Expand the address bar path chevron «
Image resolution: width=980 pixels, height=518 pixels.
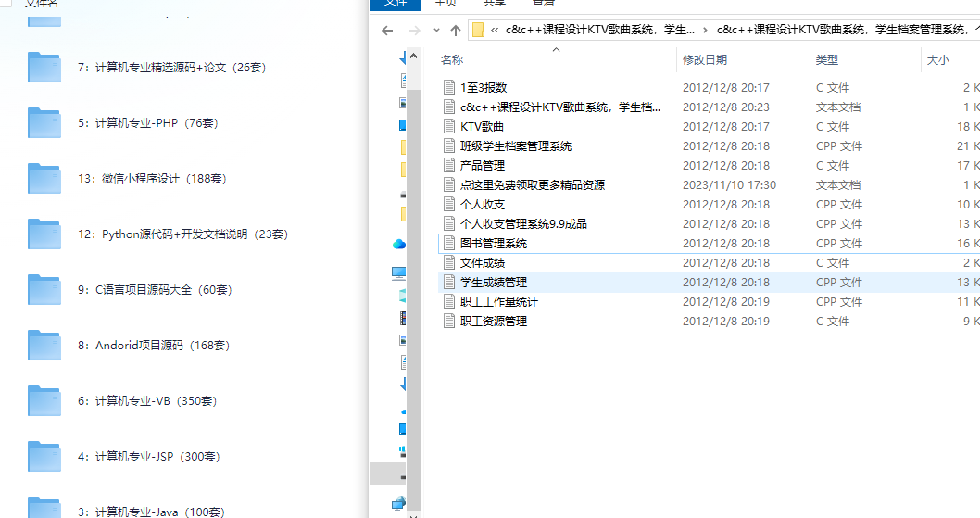(496, 31)
